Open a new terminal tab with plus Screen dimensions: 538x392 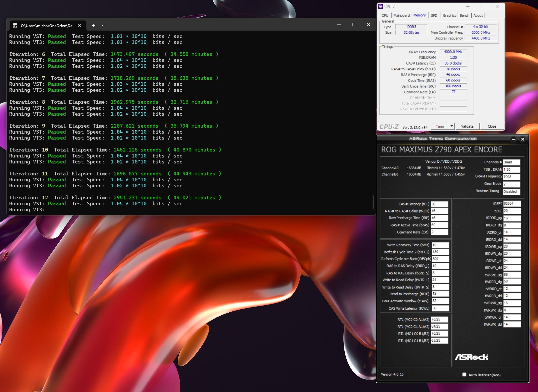click(93, 25)
